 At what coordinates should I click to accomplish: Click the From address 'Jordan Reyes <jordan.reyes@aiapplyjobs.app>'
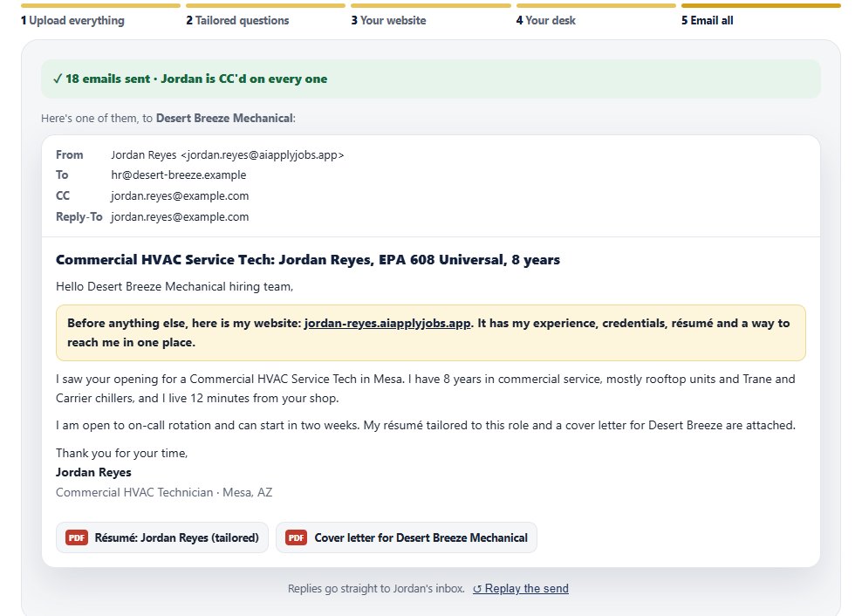point(228,155)
